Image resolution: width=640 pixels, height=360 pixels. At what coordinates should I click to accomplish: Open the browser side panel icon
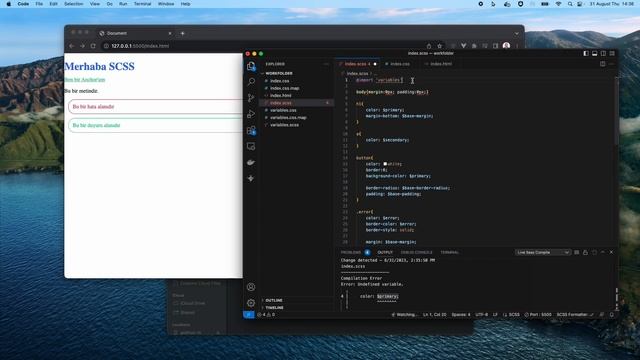(x=496, y=46)
